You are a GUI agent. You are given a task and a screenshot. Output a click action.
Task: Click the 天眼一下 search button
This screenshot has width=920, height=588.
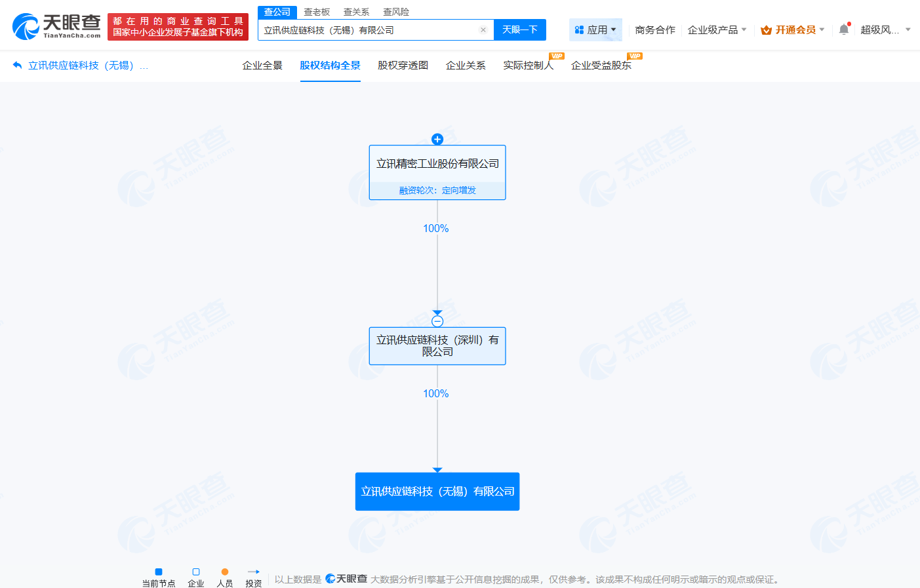pos(519,29)
